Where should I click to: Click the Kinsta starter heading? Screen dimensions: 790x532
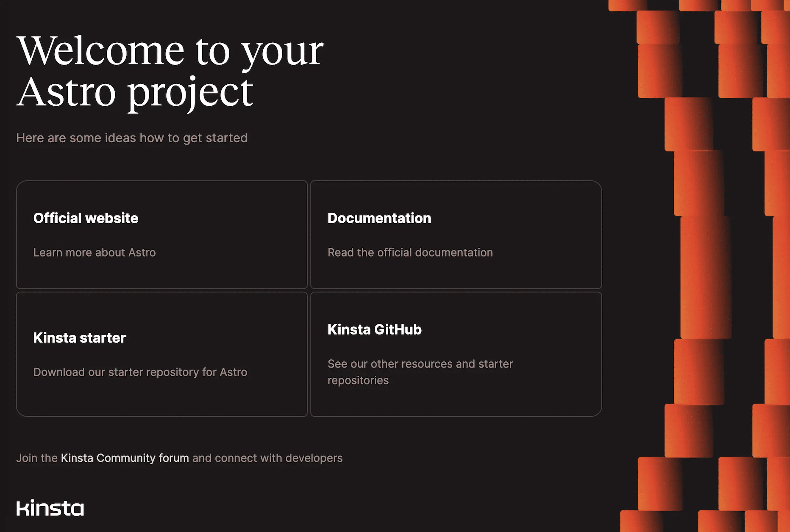(x=79, y=338)
